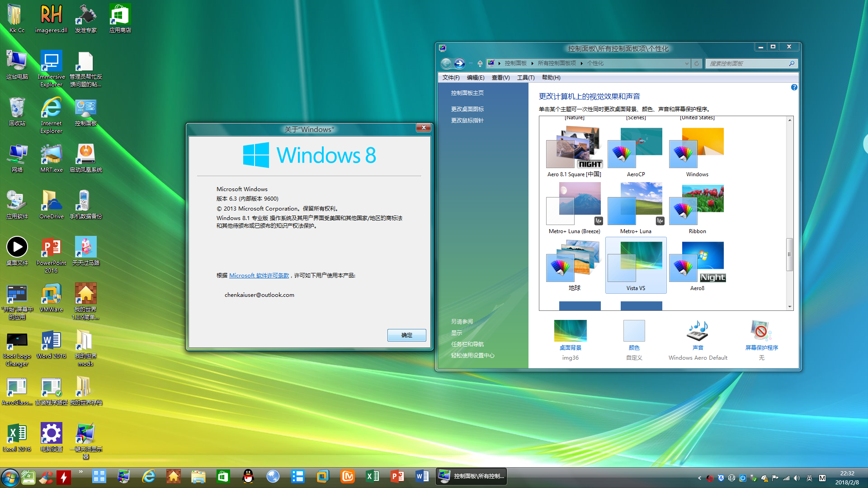Click the back arrow in Control Panel
Image resolution: width=868 pixels, height=488 pixels.
click(x=446, y=63)
